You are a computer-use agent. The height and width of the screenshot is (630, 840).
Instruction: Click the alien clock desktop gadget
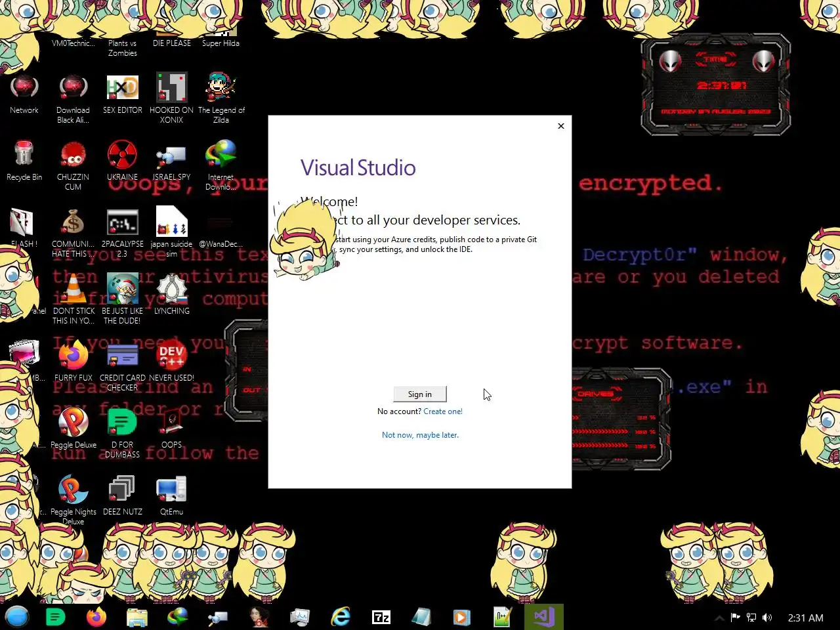click(x=716, y=84)
